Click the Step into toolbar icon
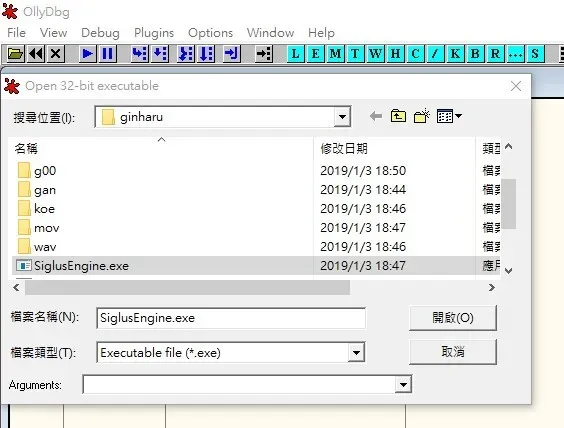 139,54
